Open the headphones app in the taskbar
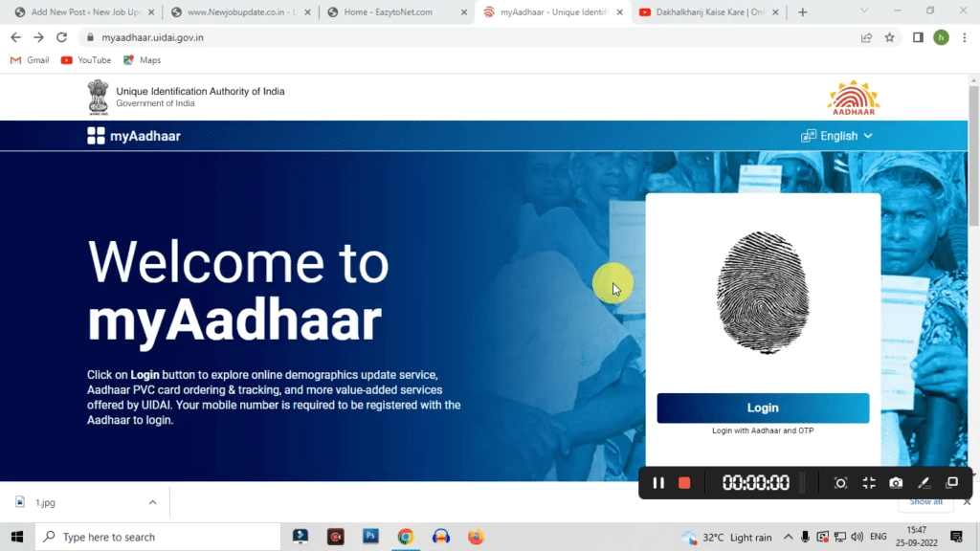This screenshot has width=980, height=551. pos(440,537)
